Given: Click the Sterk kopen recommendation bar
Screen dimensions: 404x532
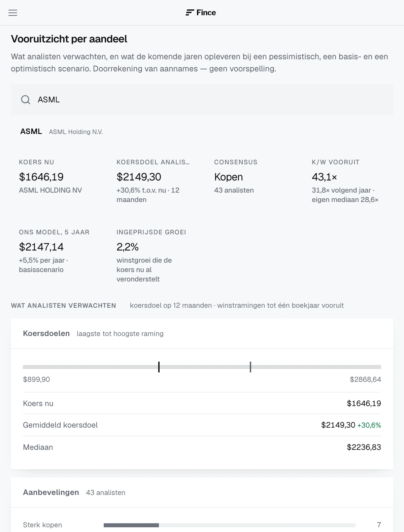Looking at the screenshot, I should 230,525.
